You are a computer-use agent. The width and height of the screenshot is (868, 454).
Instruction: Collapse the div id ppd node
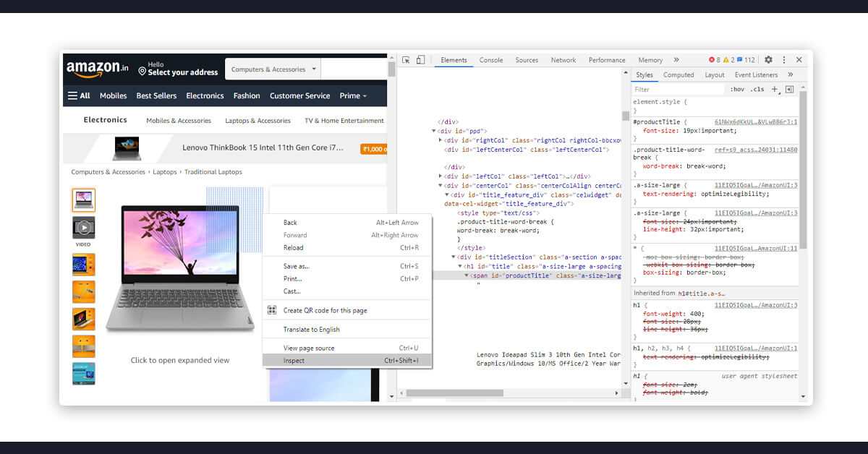coord(434,131)
